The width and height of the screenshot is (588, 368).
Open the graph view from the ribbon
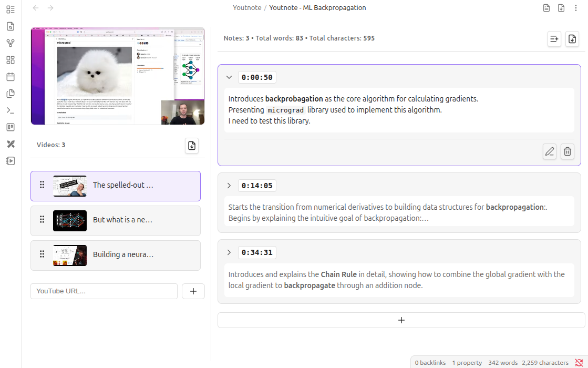[11, 43]
